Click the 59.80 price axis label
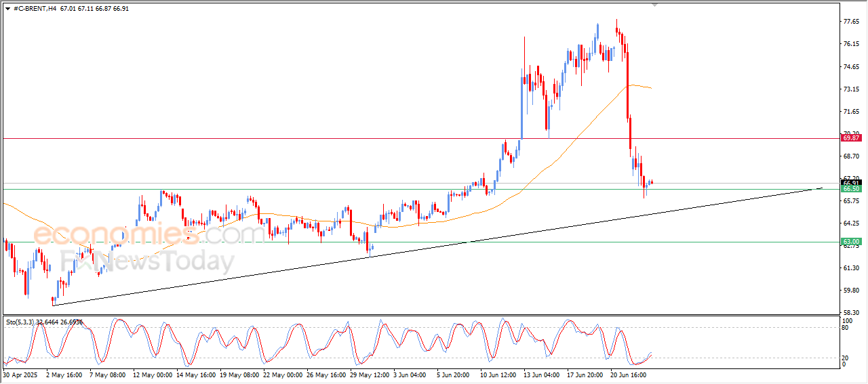Screen dimensions: 868x384 tap(851, 291)
